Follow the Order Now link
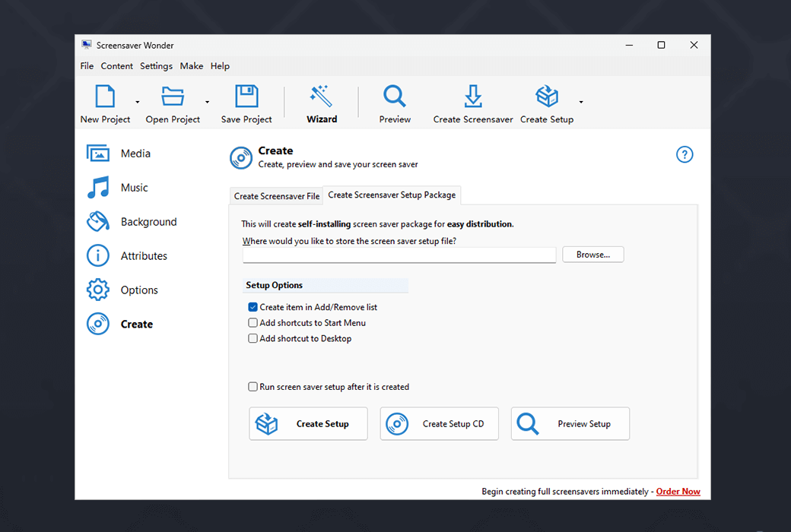Viewport: 791px width, 532px height. pyautogui.click(x=678, y=492)
